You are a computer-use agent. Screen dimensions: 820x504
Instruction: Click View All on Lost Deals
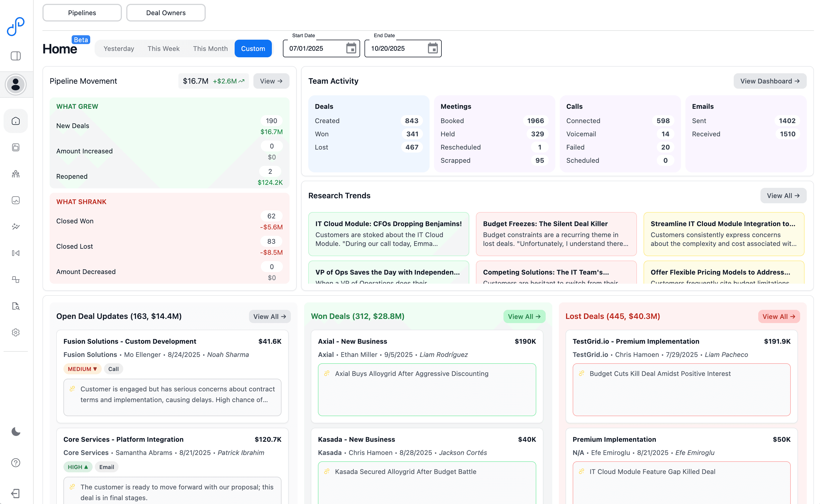(x=779, y=316)
